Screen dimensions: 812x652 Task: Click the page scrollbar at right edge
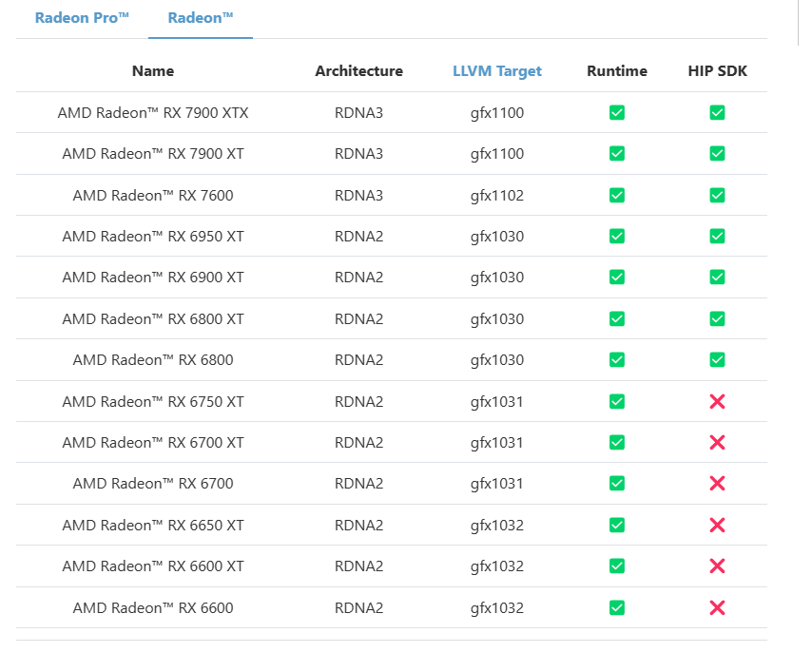pos(798,23)
